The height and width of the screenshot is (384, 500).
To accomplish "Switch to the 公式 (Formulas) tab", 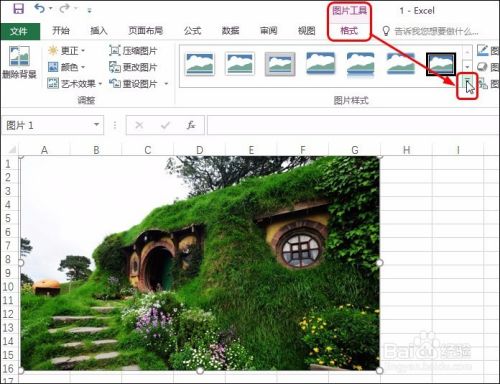I will click(x=192, y=31).
